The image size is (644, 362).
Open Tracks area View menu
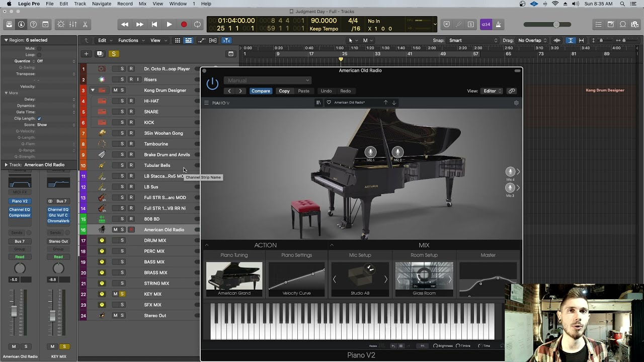[157, 40]
